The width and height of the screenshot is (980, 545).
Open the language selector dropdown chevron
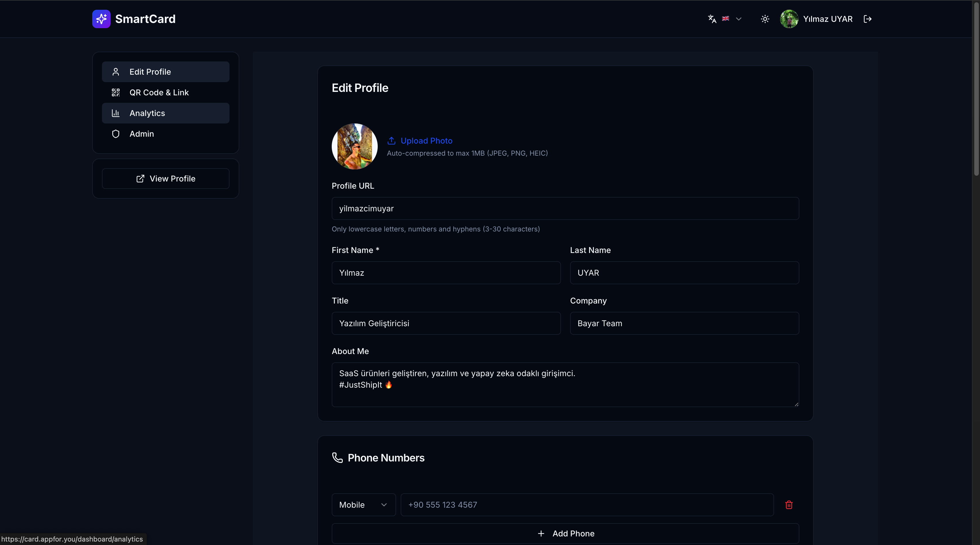pyautogui.click(x=738, y=19)
